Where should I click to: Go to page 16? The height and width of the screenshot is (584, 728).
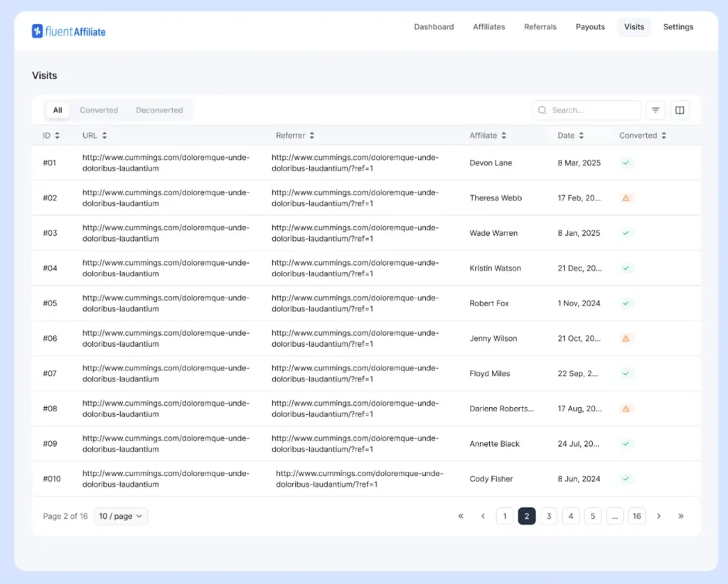(636, 517)
